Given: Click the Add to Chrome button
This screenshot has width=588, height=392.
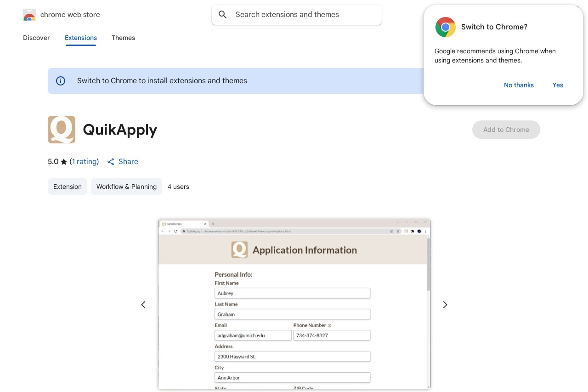Looking at the screenshot, I should tap(506, 130).
